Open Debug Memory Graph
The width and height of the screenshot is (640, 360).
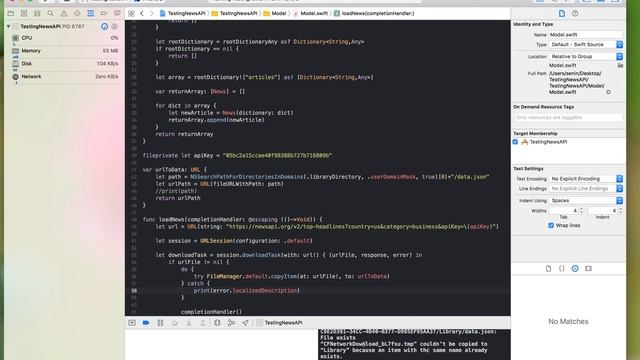pyautogui.click(x=231, y=323)
